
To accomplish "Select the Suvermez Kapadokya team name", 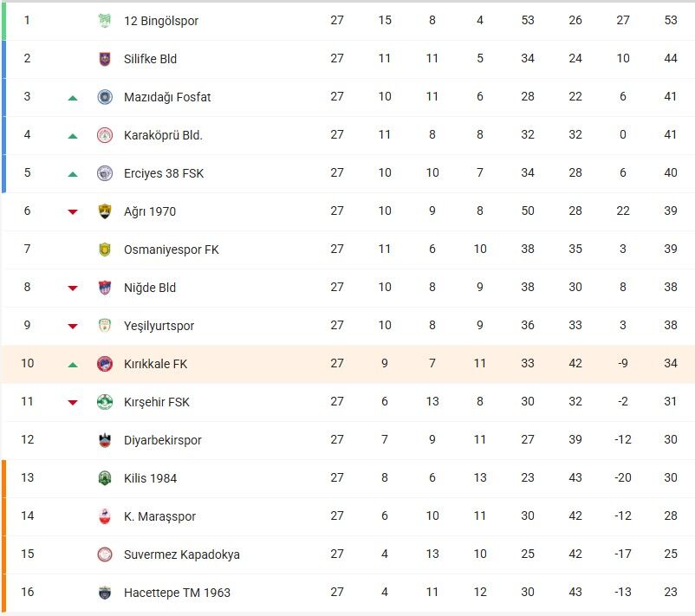I will [x=182, y=554].
